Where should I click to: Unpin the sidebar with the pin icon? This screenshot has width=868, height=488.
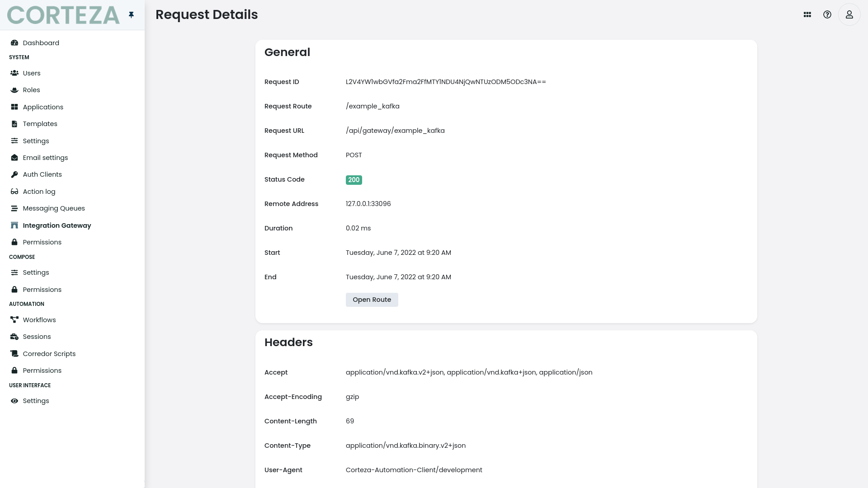coord(131,15)
